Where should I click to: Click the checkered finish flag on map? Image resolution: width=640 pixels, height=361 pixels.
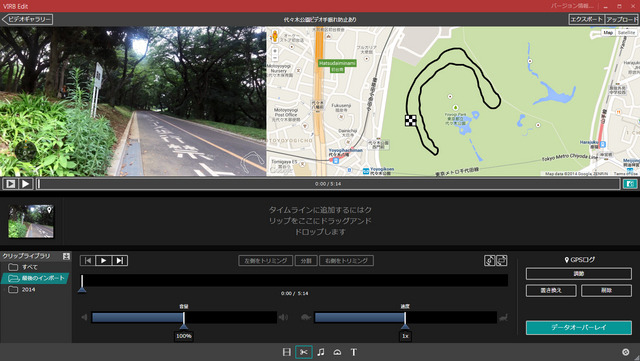[x=411, y=120]
